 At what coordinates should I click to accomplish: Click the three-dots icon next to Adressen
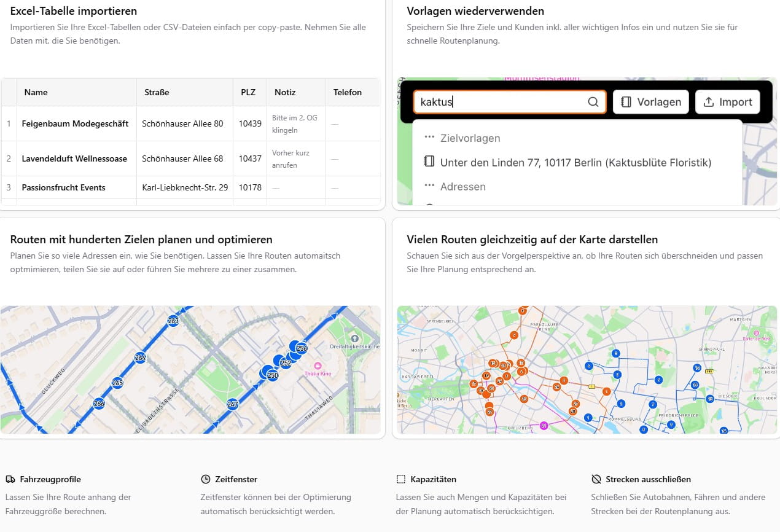click(x=429, y=186)
